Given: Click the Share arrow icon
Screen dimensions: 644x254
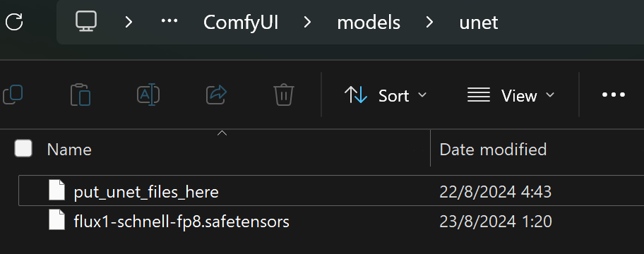Looking at the screenshot, I should [x=217, y=95].
